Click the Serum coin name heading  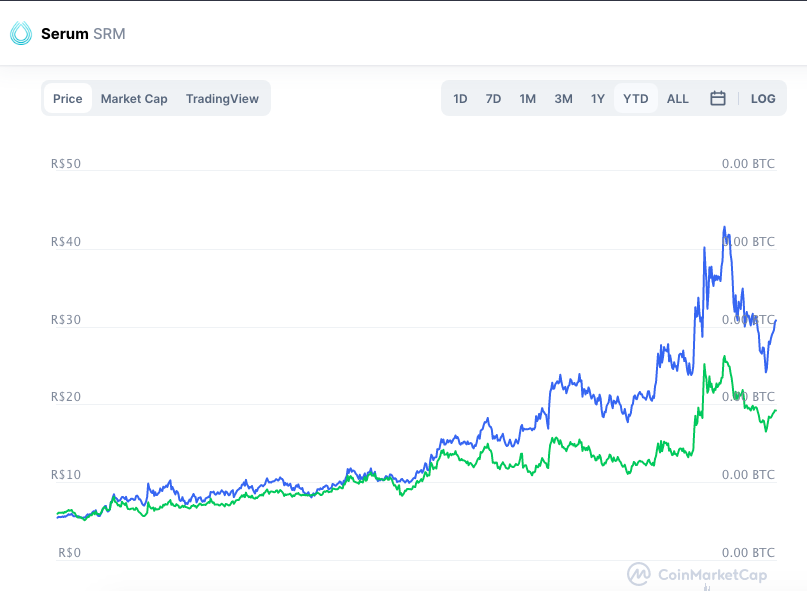coord(65,34)
